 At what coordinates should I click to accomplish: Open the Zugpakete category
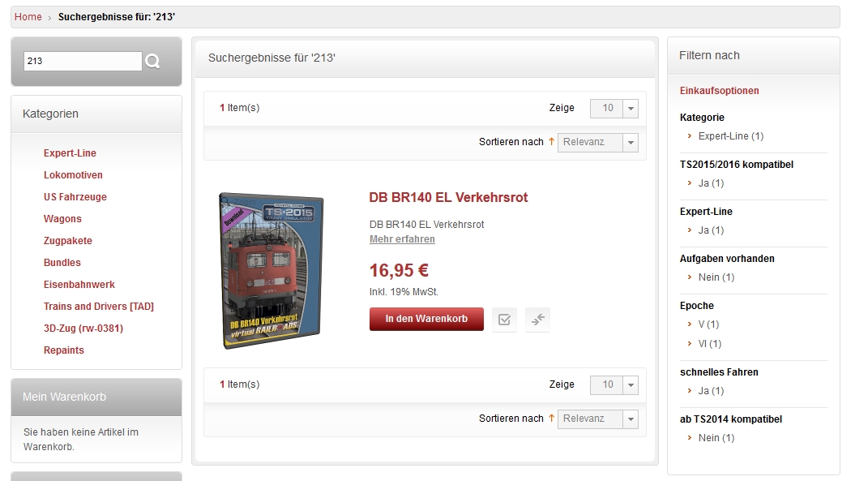point(68,240)
